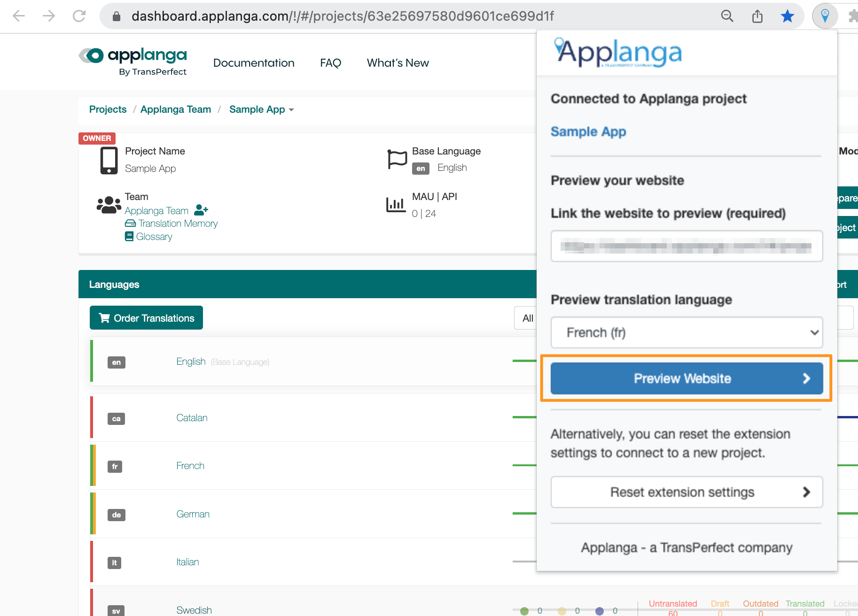Click the share page icon

tap(757, 16)
